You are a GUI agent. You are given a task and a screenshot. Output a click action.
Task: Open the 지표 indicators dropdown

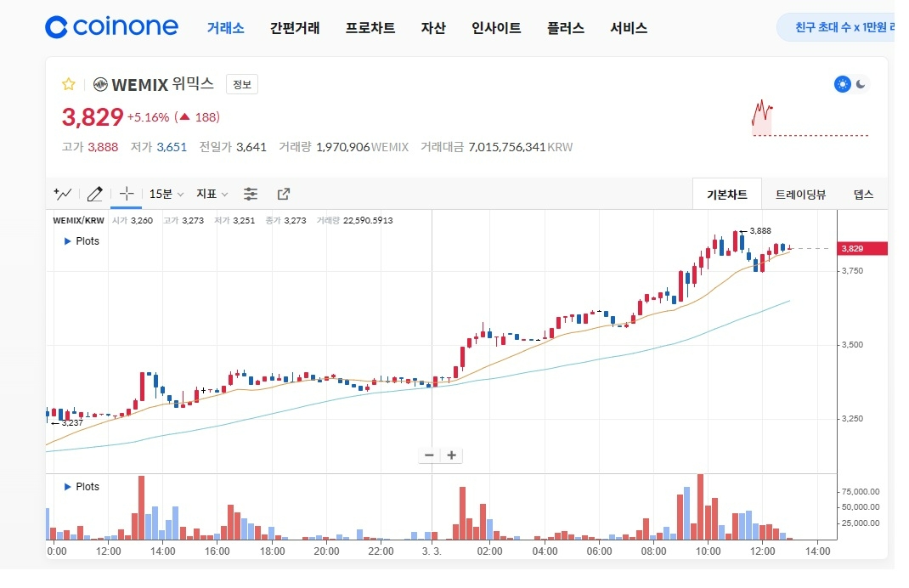click(x=212, y=194)
